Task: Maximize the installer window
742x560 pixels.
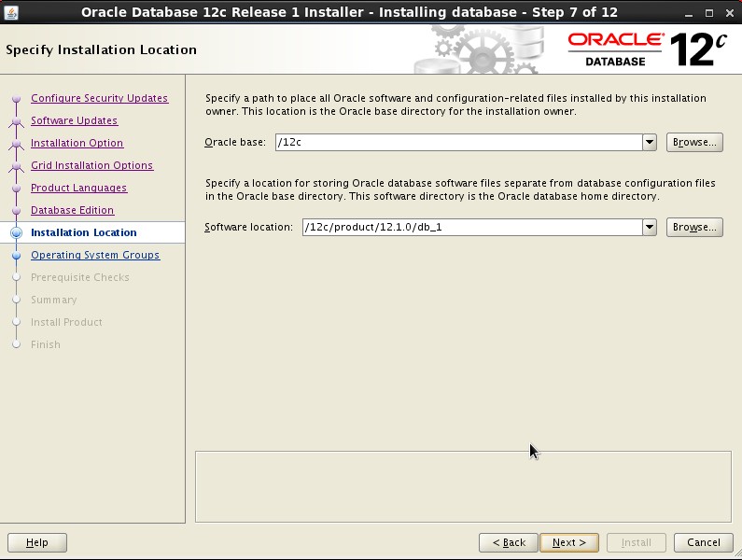Action: click(x=709, y=13)
